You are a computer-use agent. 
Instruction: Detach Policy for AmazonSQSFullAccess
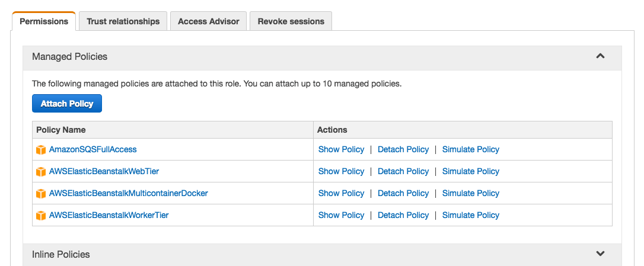[403, 149]
